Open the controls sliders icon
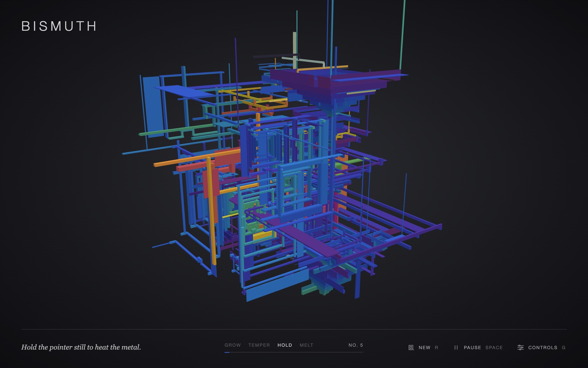The image size is (588, 368). (x=520, y=348)
